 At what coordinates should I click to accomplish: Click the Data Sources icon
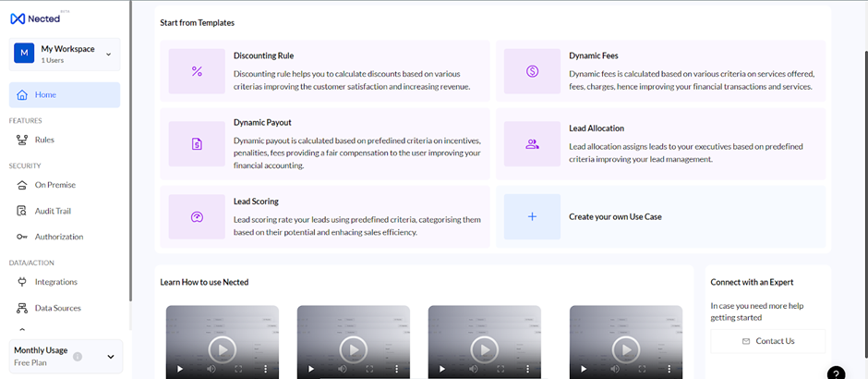[22, 308]
